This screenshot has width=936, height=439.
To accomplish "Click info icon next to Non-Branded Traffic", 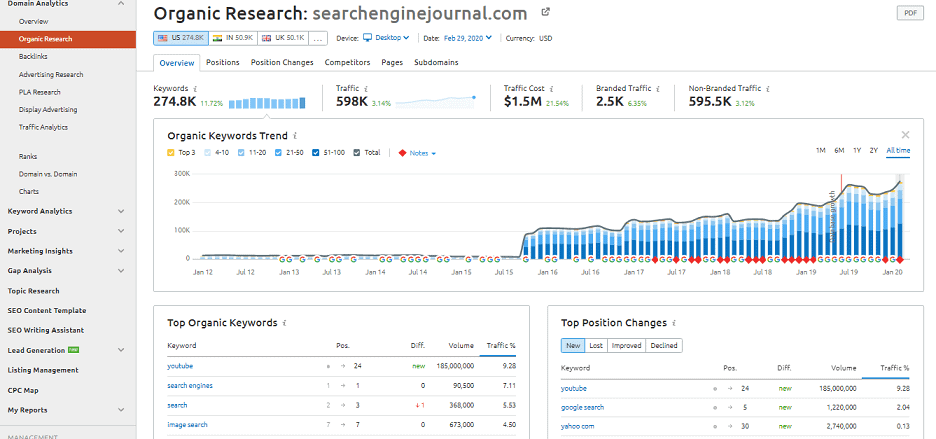I will (x=768, y=88).
